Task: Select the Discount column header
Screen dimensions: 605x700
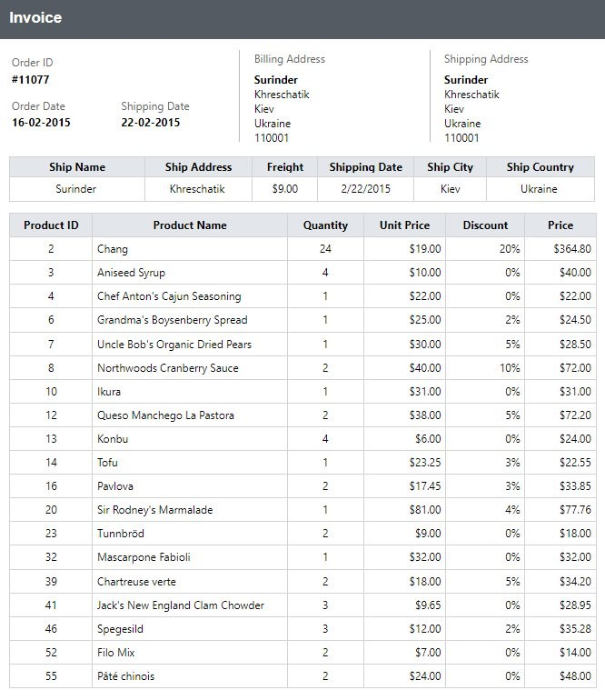Action: point(485,225)
